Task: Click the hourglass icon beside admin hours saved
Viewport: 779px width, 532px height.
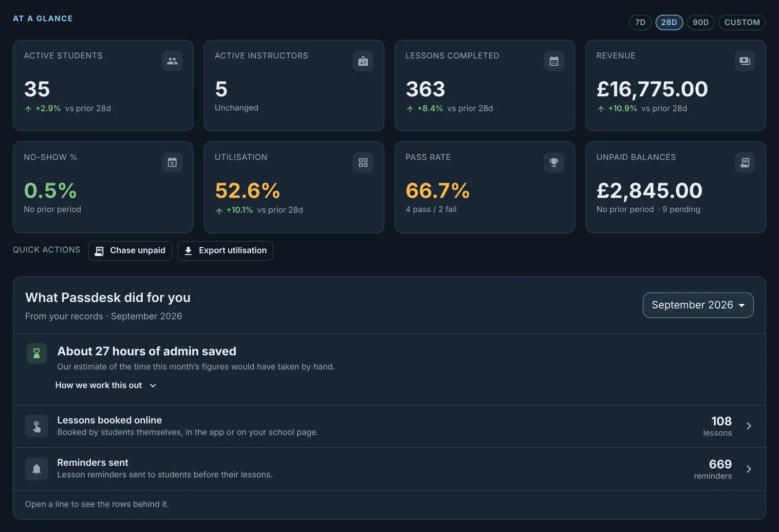Action: pos(37,353)
